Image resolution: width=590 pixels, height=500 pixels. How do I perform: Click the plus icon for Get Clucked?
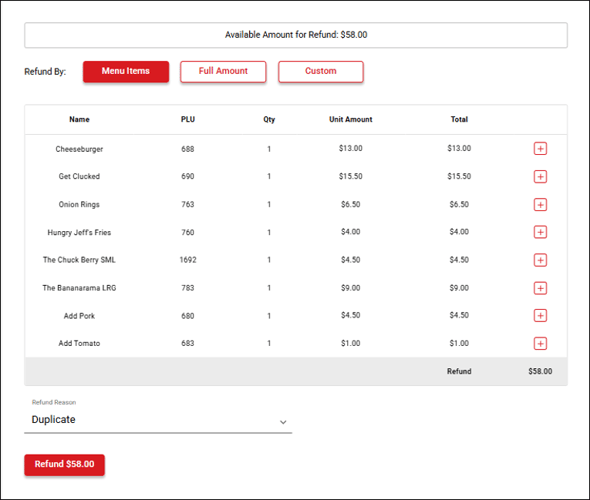[540, 176]
